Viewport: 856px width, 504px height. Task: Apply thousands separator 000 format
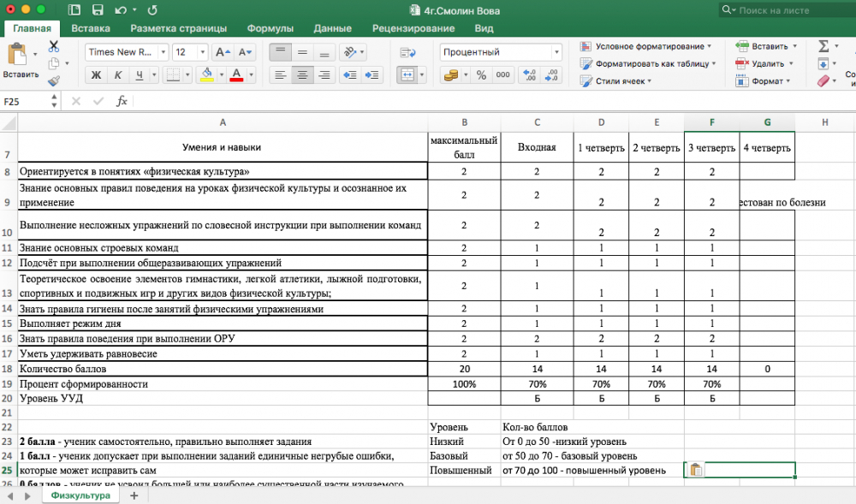(502, 74)
